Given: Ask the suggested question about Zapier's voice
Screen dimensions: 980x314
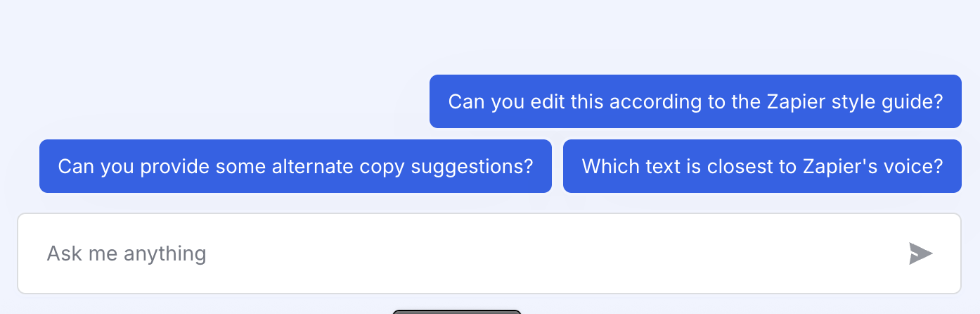Looking at the screenshot, I should click(762, 166).
